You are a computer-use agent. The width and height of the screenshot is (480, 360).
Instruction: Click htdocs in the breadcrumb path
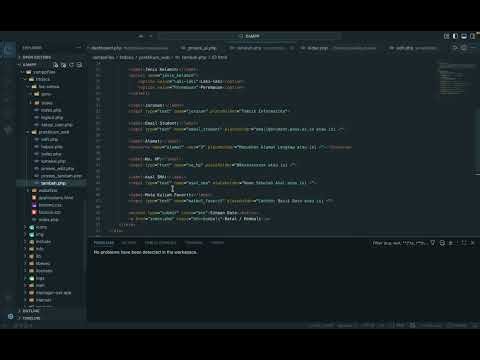point(126,57)
